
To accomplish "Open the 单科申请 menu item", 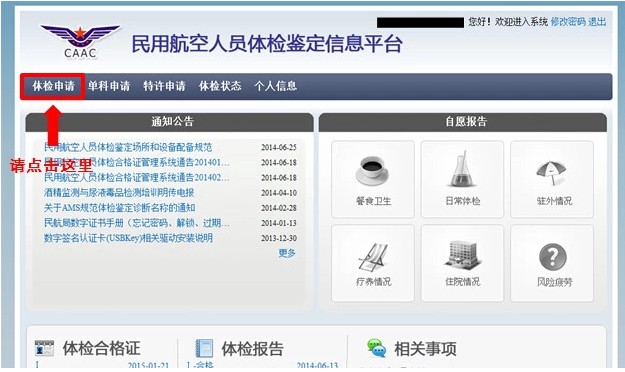I will (109, 86).
